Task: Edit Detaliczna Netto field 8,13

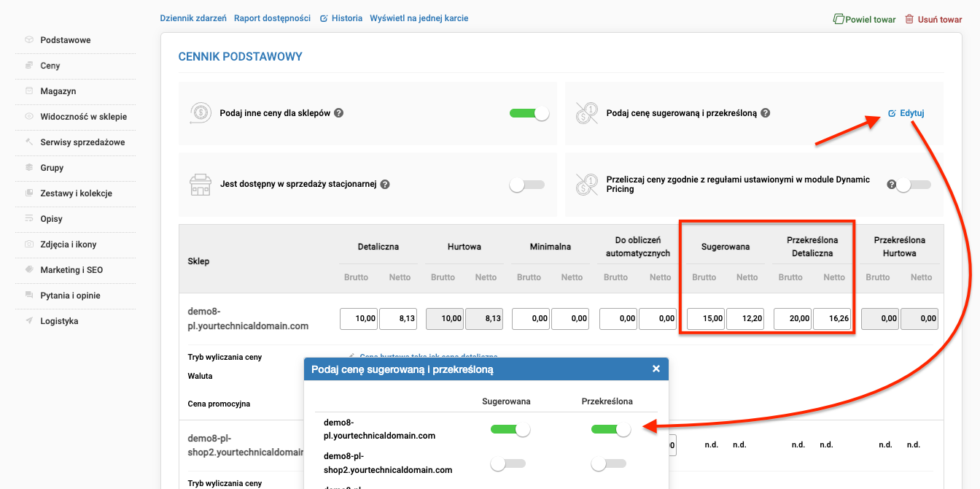Action: point(399,319)
